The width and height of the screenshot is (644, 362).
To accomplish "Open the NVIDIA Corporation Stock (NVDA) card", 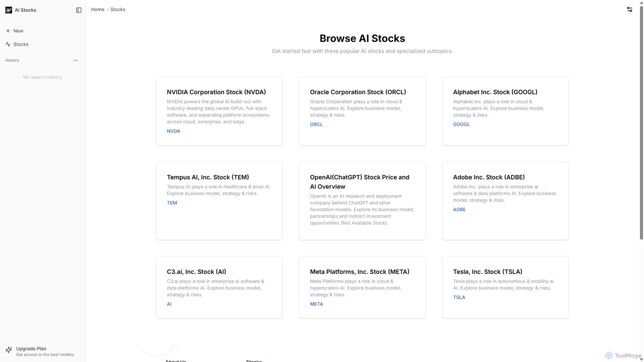I will coord(219,111).
